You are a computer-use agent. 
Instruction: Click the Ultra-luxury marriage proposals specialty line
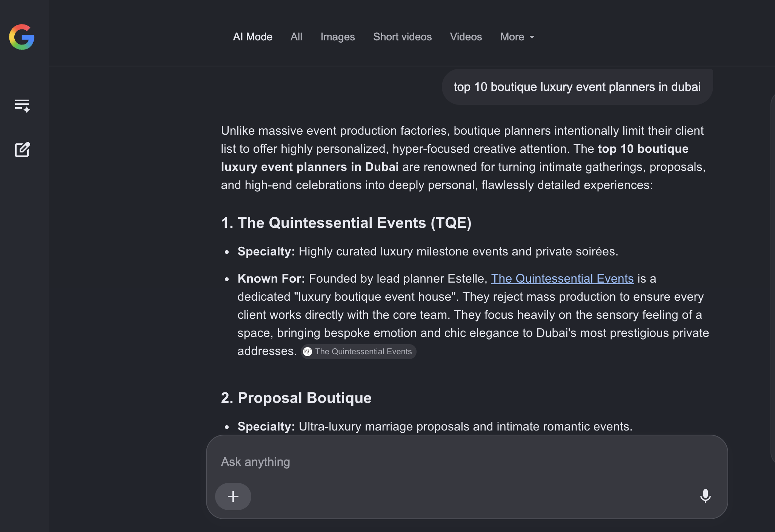coord(435,426)
